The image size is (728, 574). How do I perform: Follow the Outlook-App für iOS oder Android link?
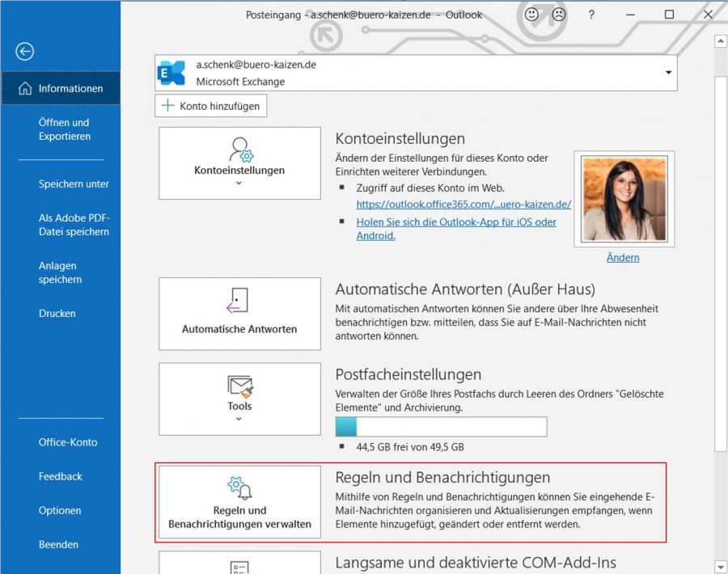456,229
